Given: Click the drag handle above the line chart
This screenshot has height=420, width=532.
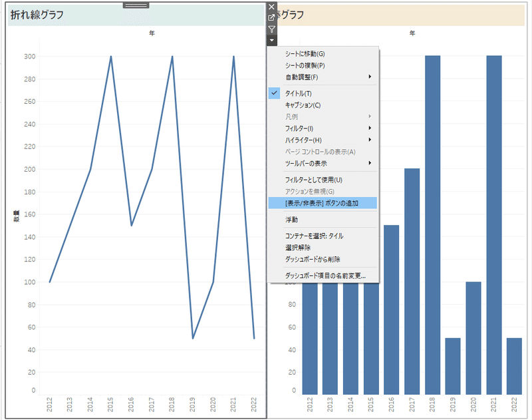Looking at the screenshot, I should click(136, 5).
